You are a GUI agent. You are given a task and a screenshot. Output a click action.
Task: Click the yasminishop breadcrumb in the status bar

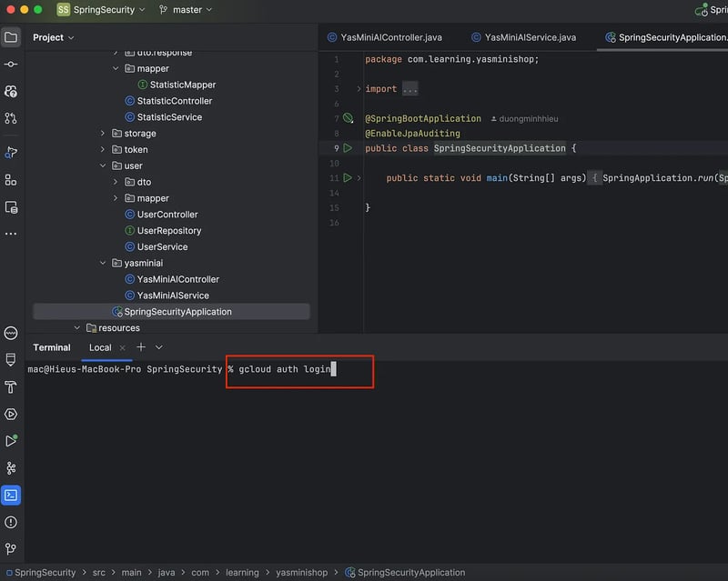coord(302,573)
